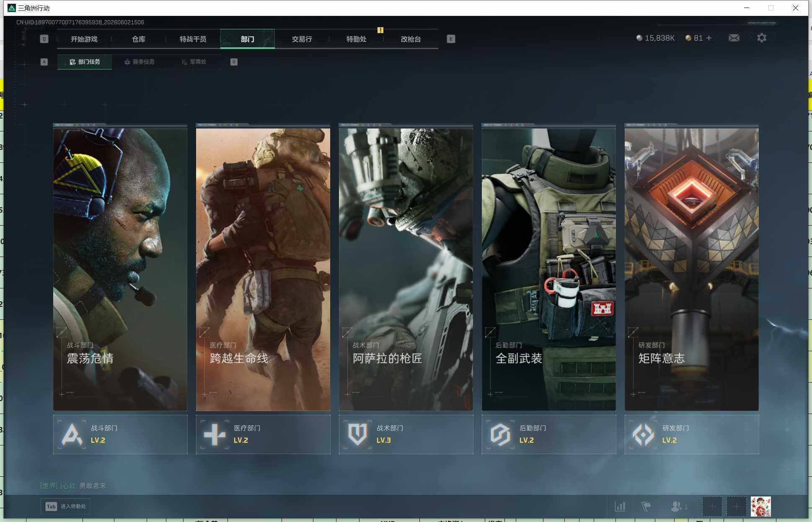Viewport: 812px width, 522px height.
Task: Click the 战斗部门 LV.2 level label
Action: (x=98, y=440)
